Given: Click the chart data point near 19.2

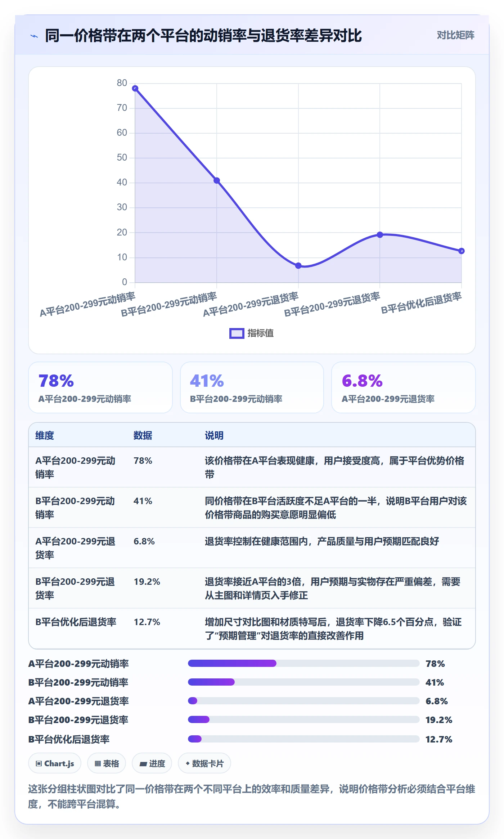Looking at the screenshot, I should coord(380,235).
